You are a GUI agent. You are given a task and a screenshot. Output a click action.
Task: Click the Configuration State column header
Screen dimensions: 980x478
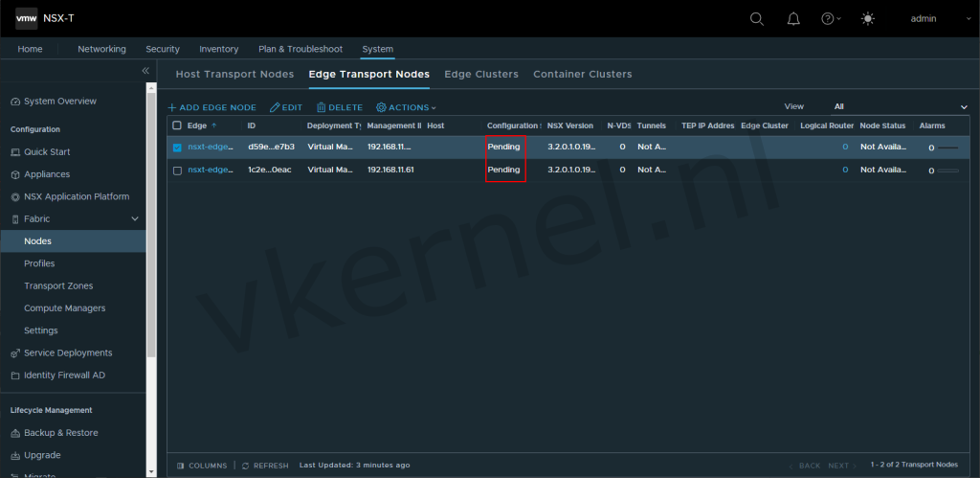513,125
